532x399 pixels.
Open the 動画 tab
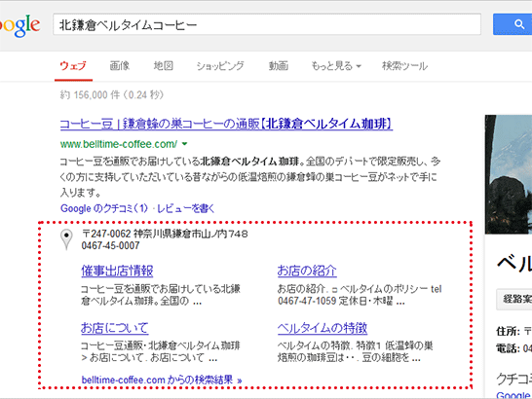[x=279, y=66]
